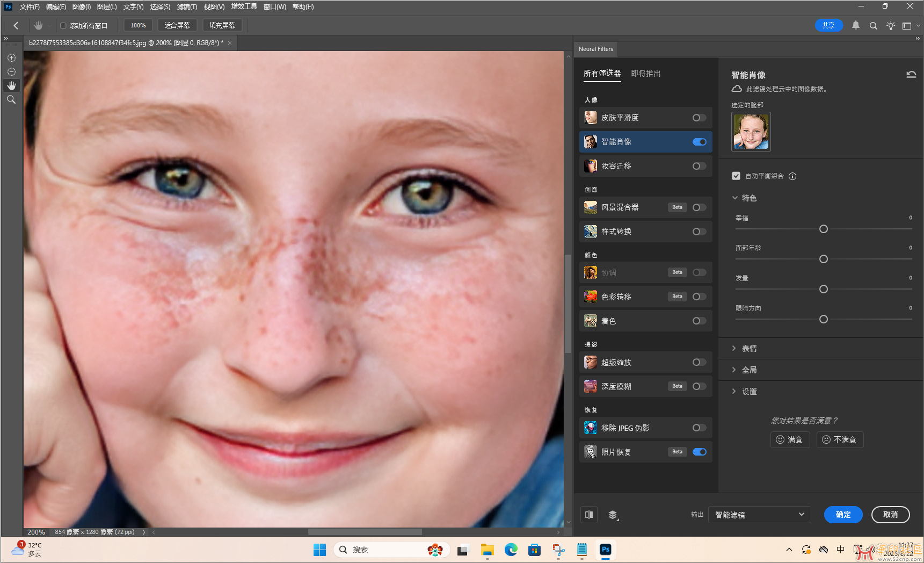Enable the 着色 filter toggle
Screen dimensions: 924x563
[x=699, y=321]
